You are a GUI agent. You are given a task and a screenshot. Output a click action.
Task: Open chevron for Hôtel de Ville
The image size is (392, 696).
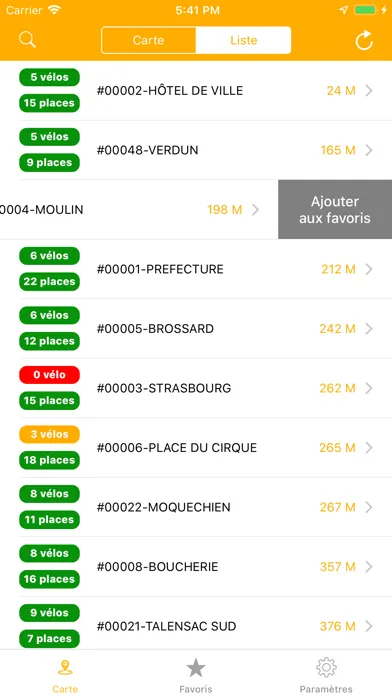click(x=369, y=91)
